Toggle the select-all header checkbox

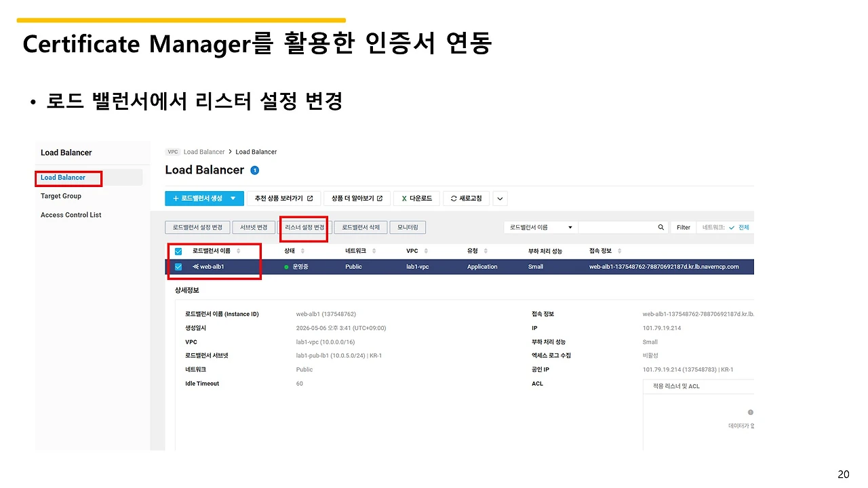178,251
